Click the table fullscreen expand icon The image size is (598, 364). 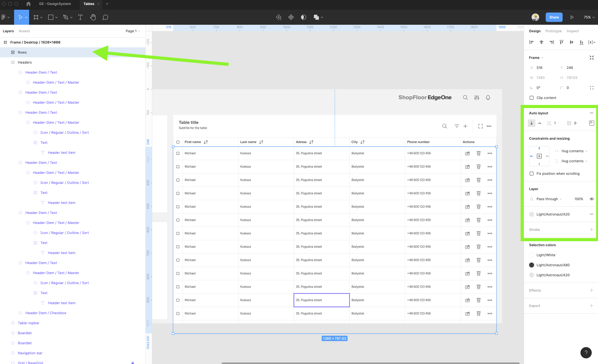tap(480, 126)
